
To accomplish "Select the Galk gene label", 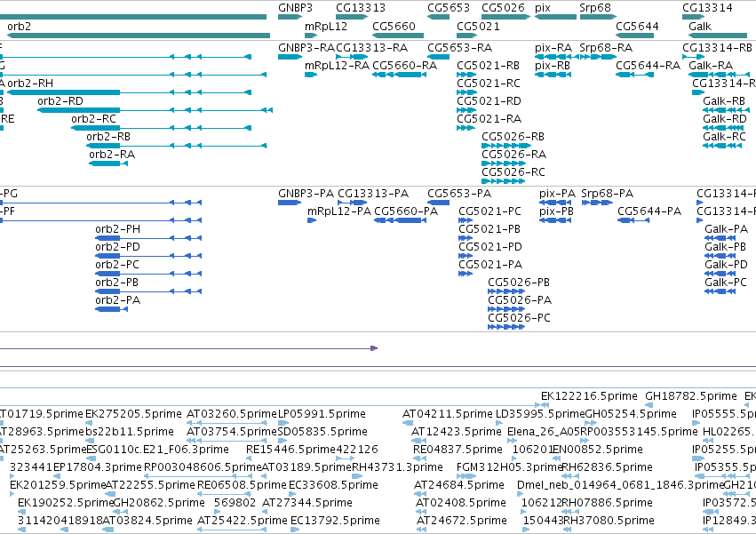I will coord(700,26).
